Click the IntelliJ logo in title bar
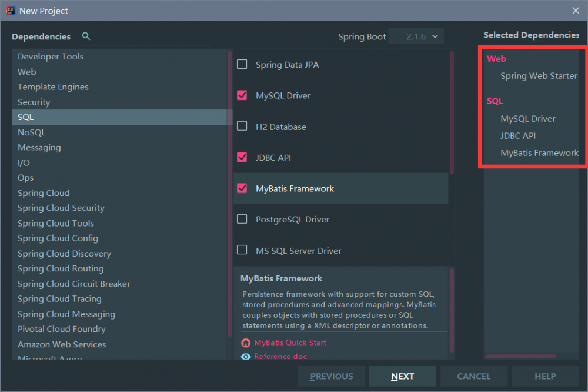The image size is (588, 392). 10,10
